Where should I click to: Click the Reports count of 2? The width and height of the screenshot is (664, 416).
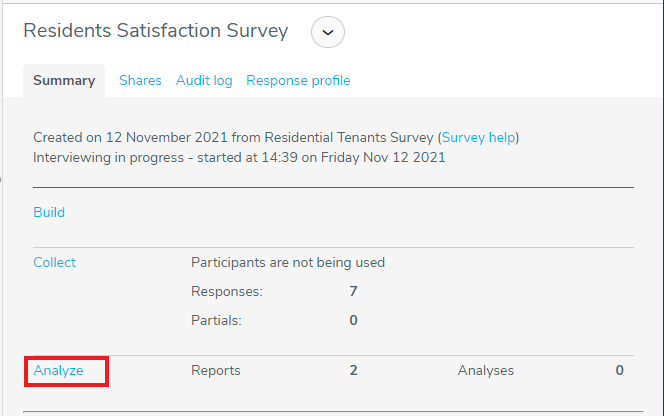[x=354, y=371]
